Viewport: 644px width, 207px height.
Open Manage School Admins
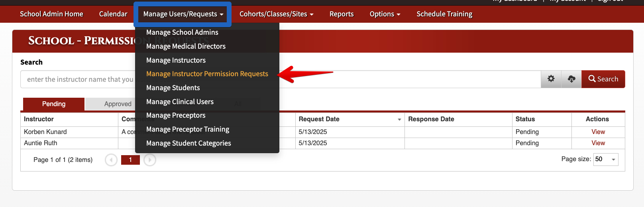click(x=182, y=32)
